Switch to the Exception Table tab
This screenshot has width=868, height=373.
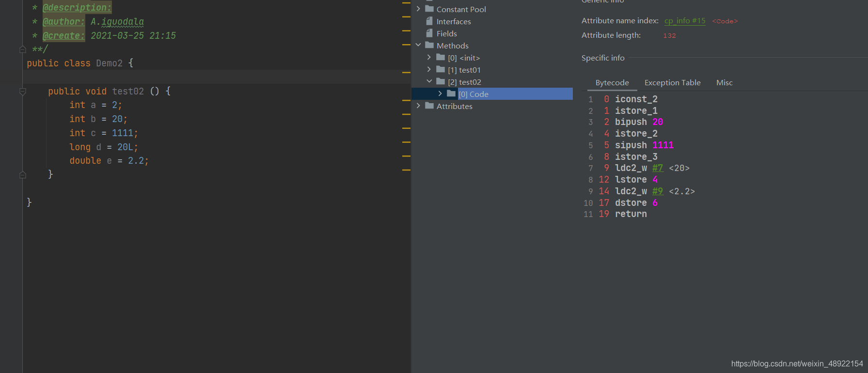[x=672, y=83]
